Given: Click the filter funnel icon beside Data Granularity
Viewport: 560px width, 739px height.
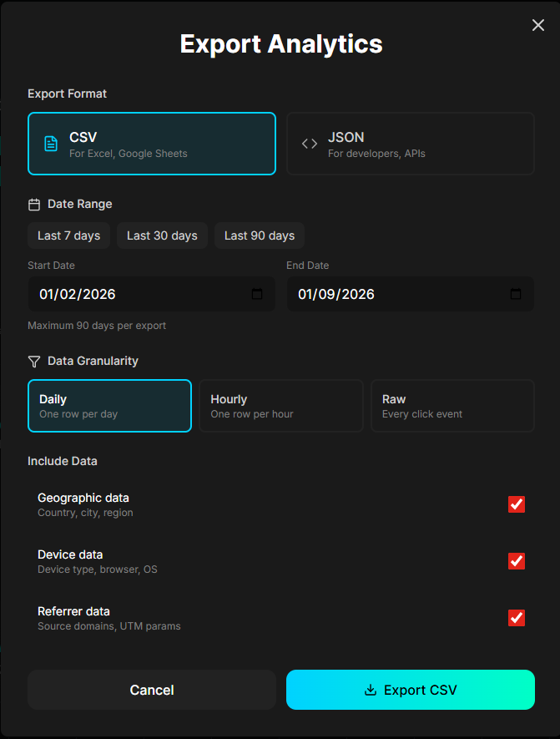Looking at the screenshot, I should pos(33,361).
